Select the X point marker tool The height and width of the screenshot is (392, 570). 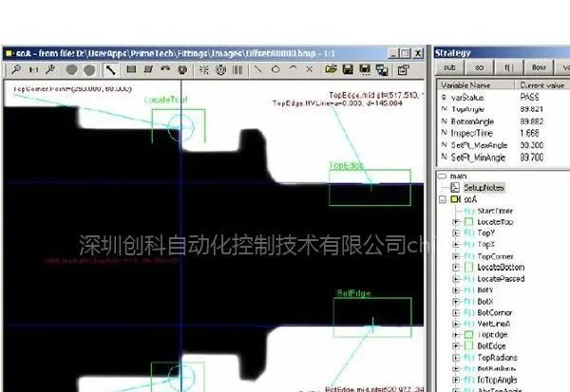(x=310, y=69)
